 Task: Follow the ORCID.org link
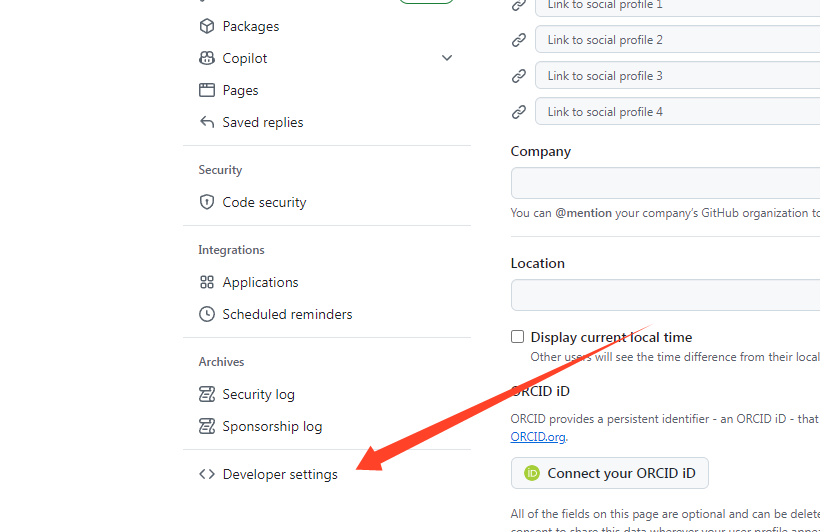(538, 436)
